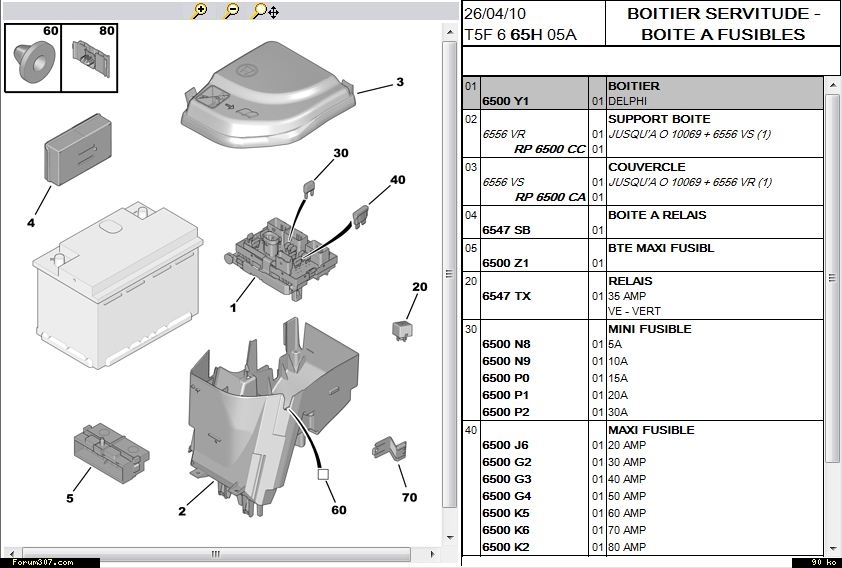Click part reference RP 6500 CC
Viewport: 842px width, 568px height.
click(549, 149)
